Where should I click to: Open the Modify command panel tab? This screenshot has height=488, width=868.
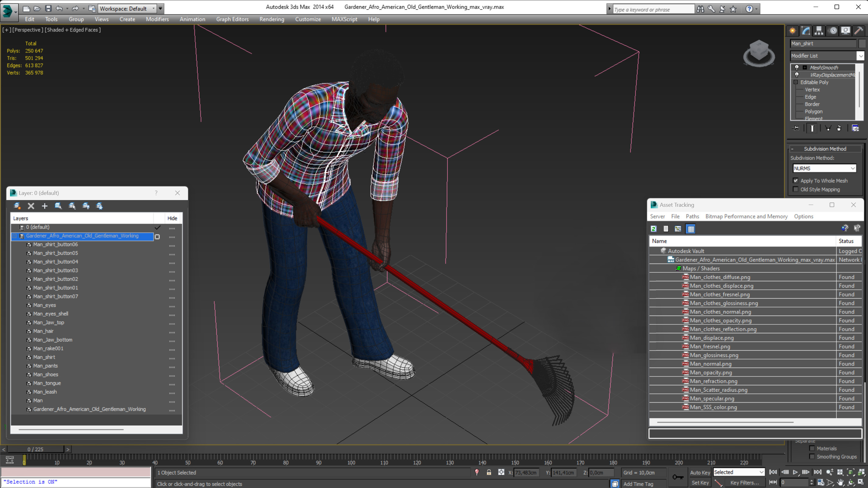coord(806,31)
